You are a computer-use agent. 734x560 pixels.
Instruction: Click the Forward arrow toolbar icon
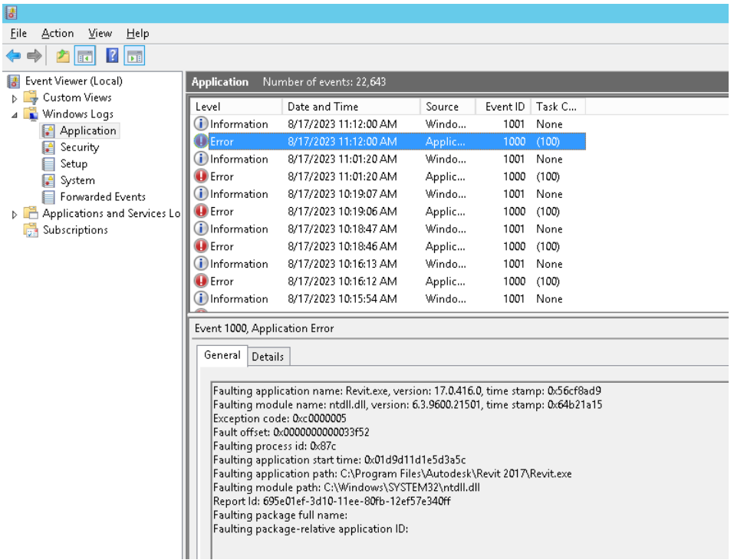point(35,56)
